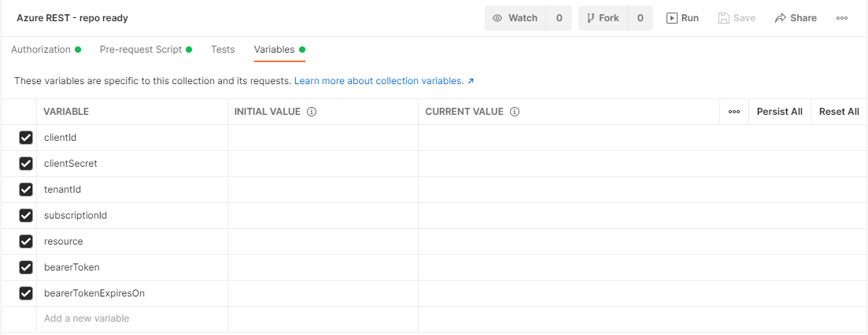The width and height of the screenshot is (868, 335).
Task: Open the Tests tab
Action: (223, 50)
